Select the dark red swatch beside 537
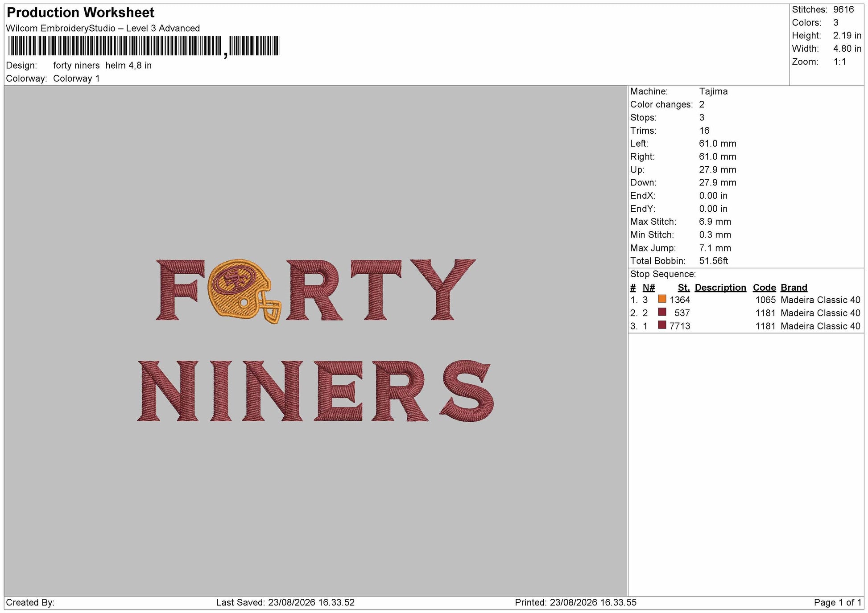868x613 pixels. [662, 312]
